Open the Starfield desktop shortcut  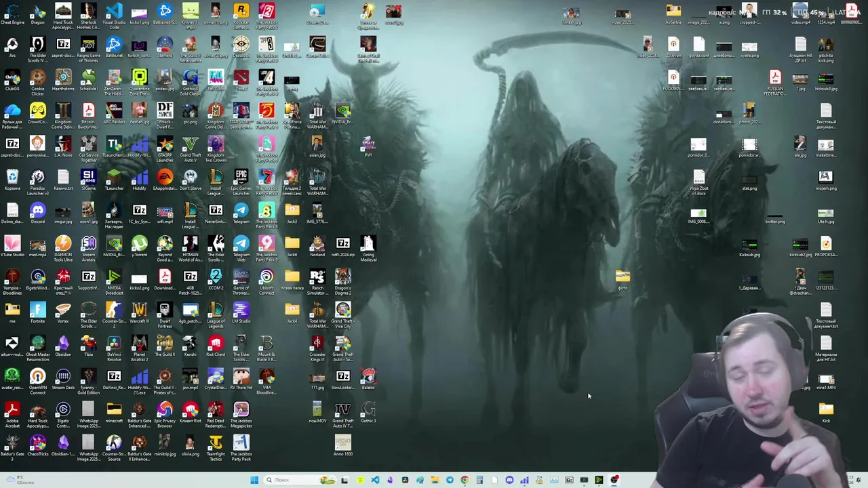coord(165,47)
